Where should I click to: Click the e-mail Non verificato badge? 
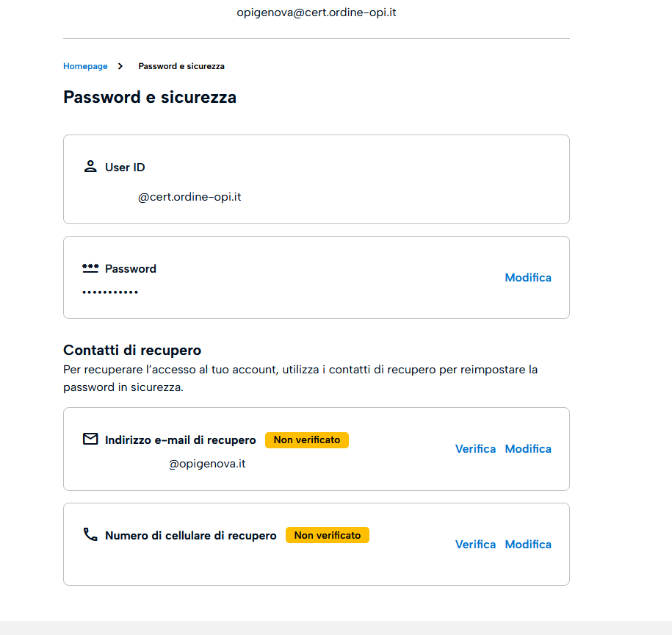click(x=307, y=440)
